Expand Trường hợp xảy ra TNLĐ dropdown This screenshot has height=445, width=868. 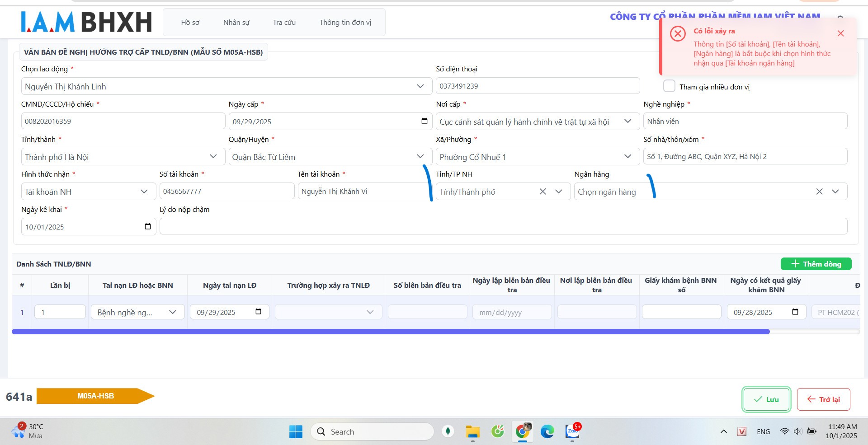tap(370, 312)
